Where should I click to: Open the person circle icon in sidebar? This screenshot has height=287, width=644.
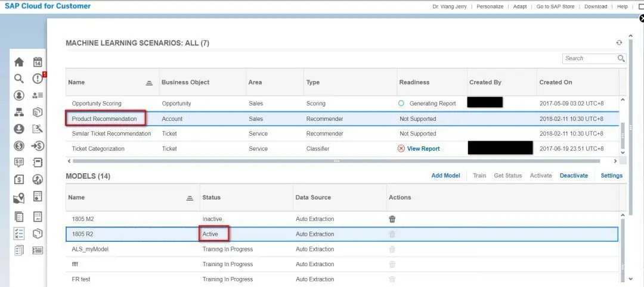tap(19, 95)
